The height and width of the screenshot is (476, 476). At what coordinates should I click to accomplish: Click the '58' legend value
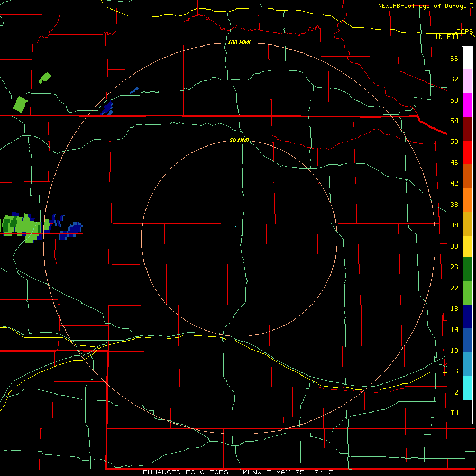click(454, 100)
